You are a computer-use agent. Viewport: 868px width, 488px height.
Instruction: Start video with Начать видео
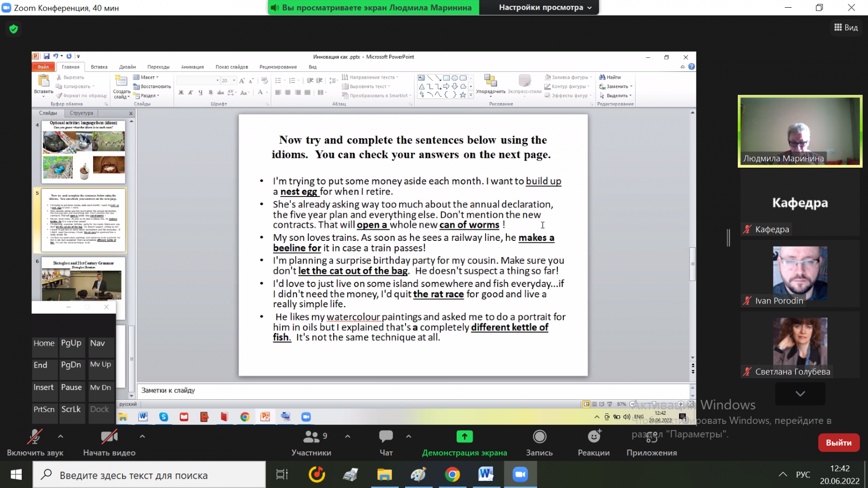[109, 443]
